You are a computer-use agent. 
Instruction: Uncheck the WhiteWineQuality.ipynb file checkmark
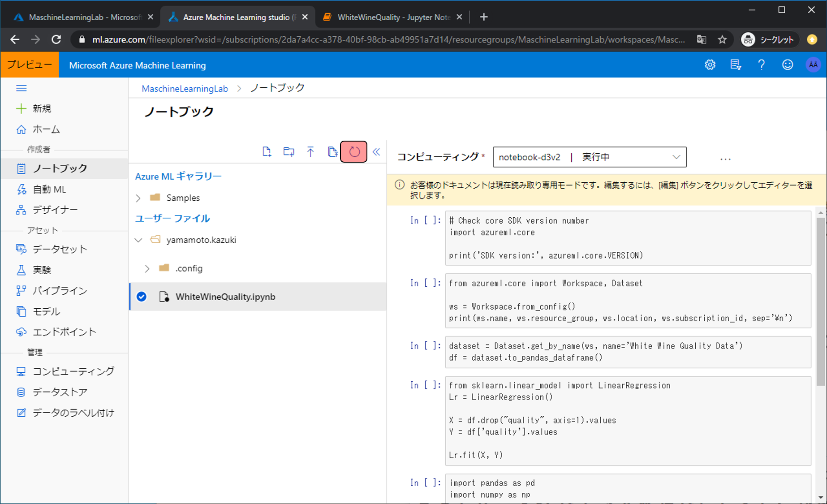[x=142, y=297]
